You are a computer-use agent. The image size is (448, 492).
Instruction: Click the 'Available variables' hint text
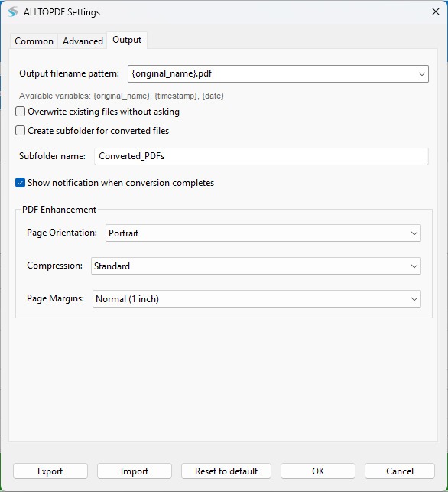click(x=122, y=96)
